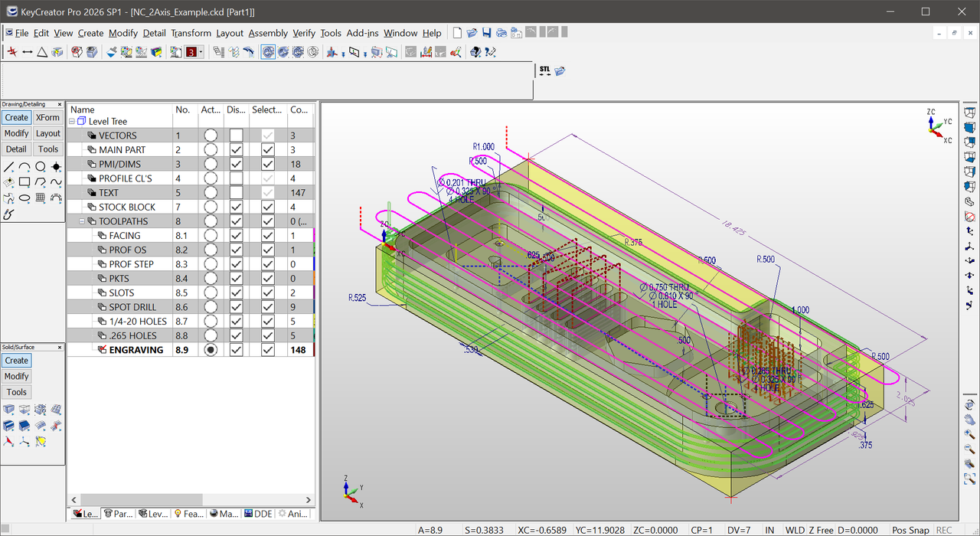This screenshot has width=980, height=536.
Task: Select the line tool icon in Drawing/Detailing palette
Action: (8, 167)
